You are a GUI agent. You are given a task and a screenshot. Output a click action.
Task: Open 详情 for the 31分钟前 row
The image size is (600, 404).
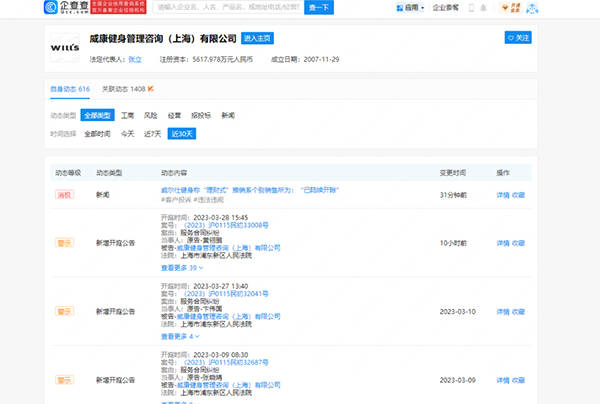(503, 195)
